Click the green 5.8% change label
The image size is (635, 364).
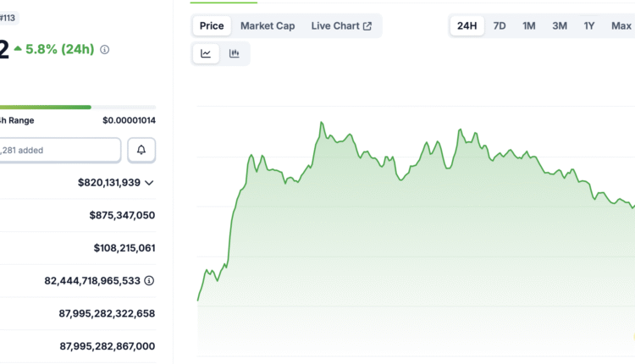(58, 49)
